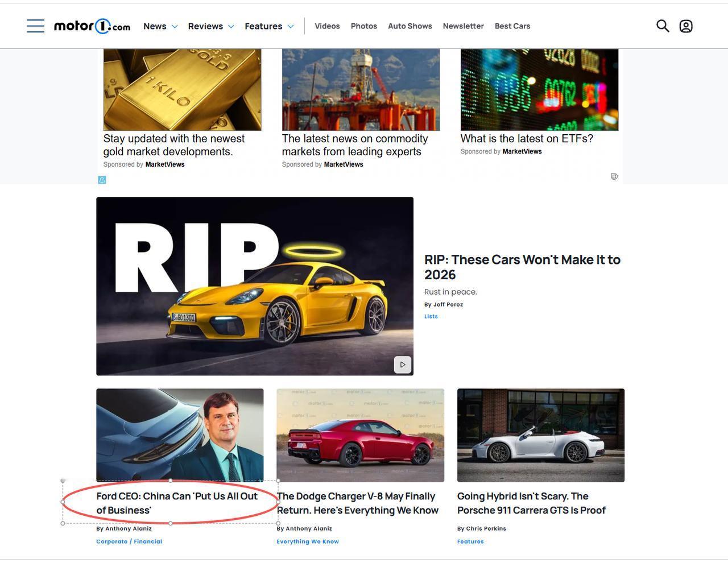Open 'RIP: These Cars Won't Make It to 2026' headline
This screenshot has width=728, height=571.
point(522,267)
